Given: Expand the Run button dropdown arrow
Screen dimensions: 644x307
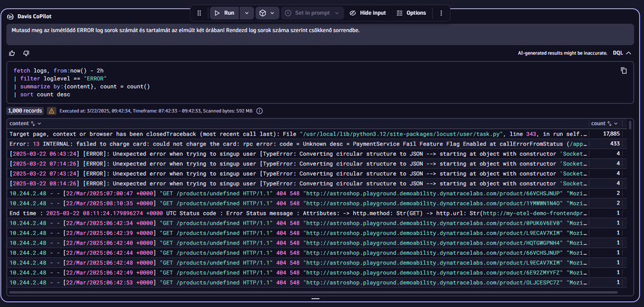Looking at the screenshot, I should point(247,13).
